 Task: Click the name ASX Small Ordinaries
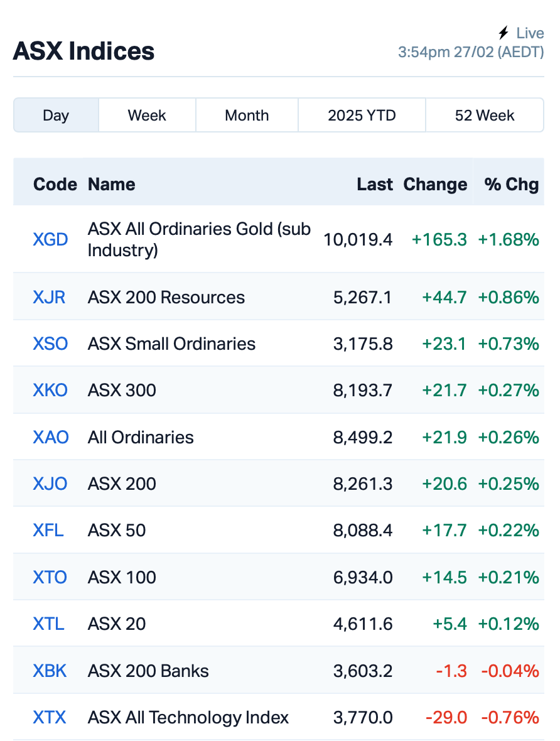pos(171,343)
